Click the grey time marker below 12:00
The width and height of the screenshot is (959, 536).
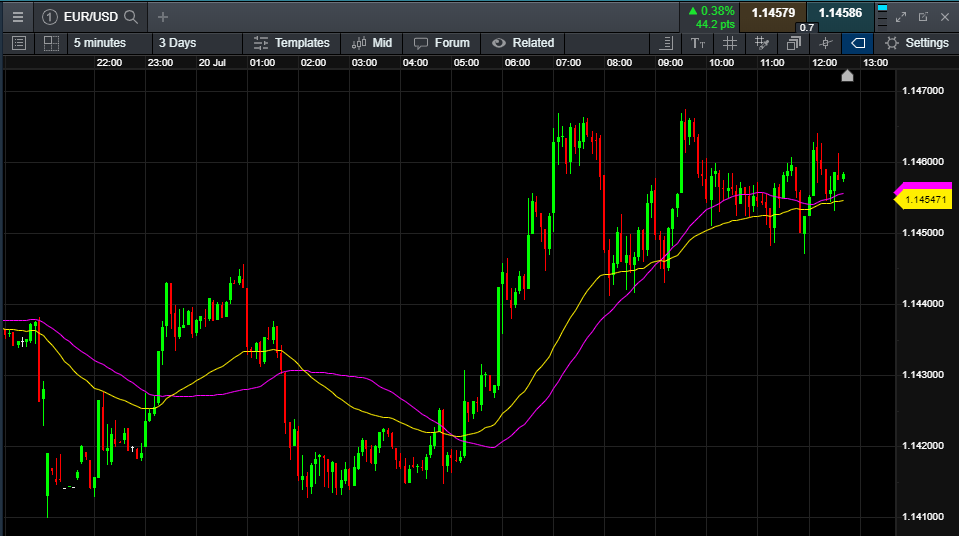point(847,75)
